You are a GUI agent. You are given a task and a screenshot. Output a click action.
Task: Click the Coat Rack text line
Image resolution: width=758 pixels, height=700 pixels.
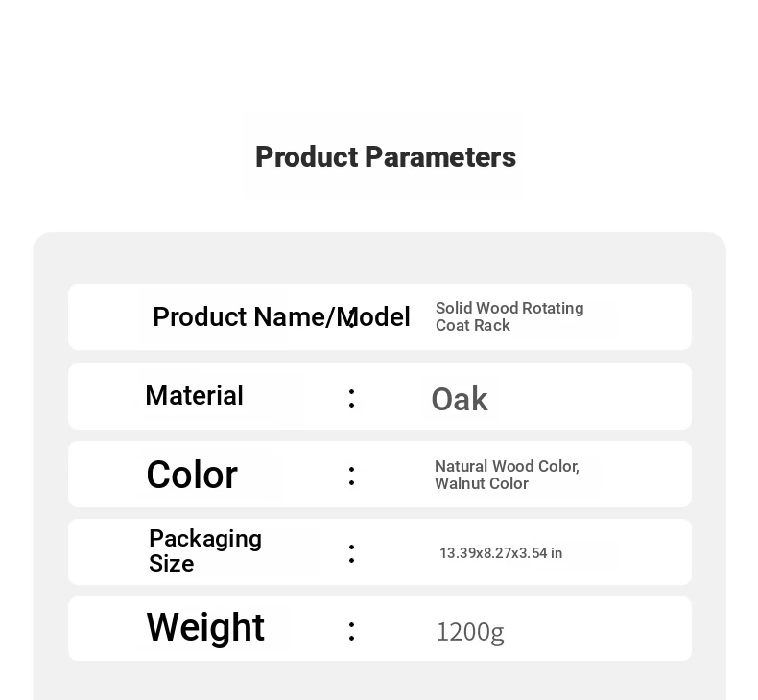[473, 326]
